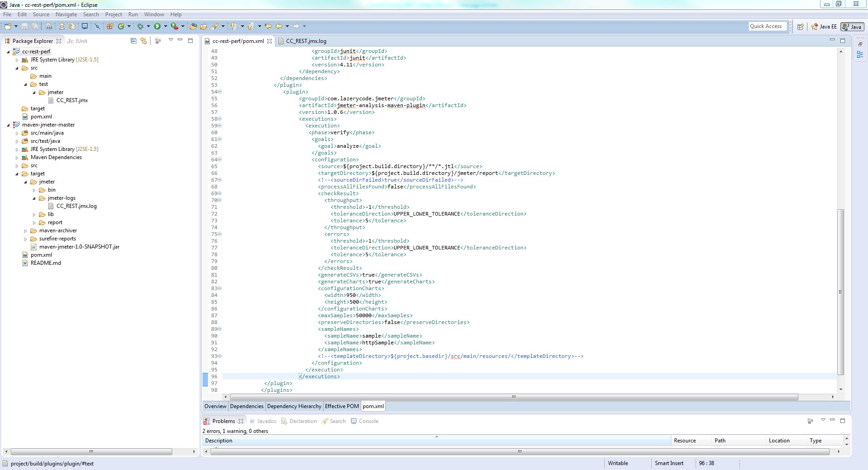Screen dimensions: 868x470
Task: Switch to the Dependency Hierarchy tab
Action: tap(294, 406)
